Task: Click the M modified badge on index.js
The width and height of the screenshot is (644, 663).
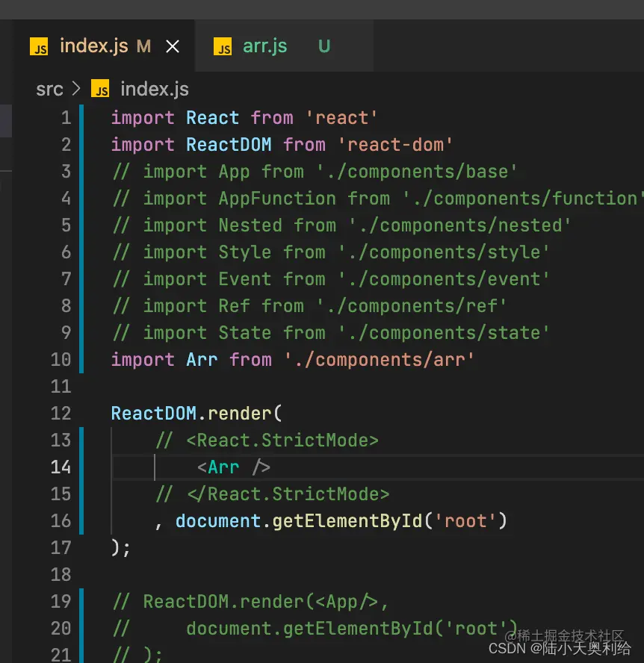Action: click(x=144, y=46)
